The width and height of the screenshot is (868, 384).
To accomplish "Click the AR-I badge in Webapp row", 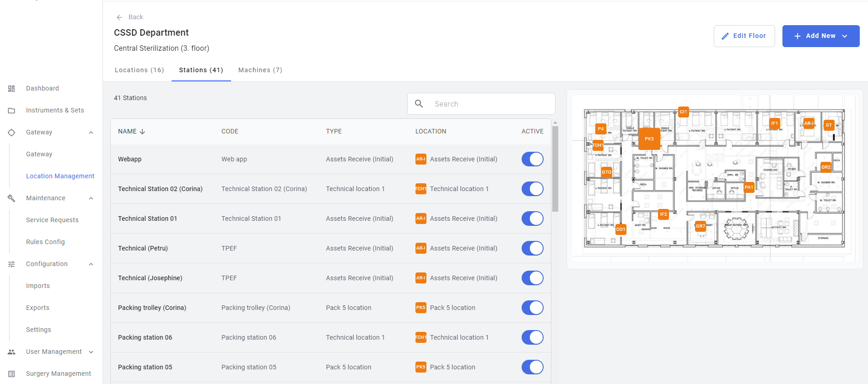I will 421,159.
